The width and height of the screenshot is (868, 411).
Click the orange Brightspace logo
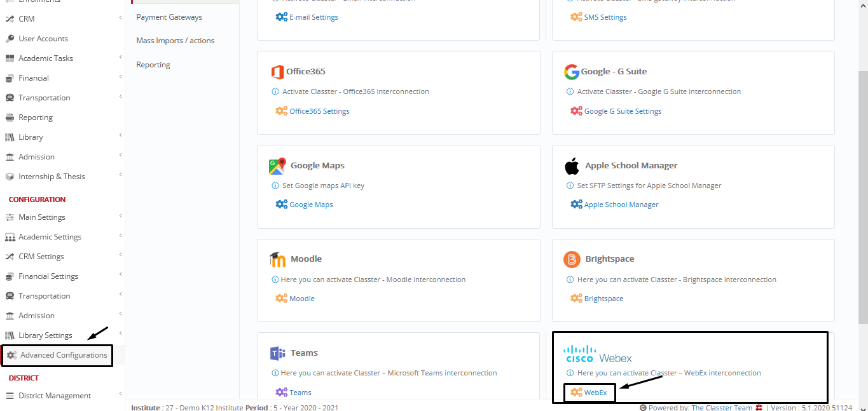click(x=572, y=259)
